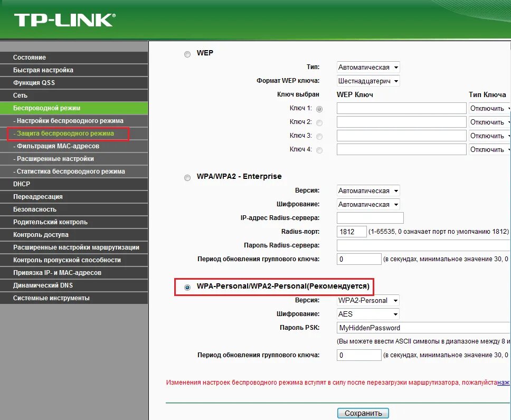Click WEP Ключ 1 input field
Image resolution: width=511 pixels, height=420 pixels.
pos(402,108)
